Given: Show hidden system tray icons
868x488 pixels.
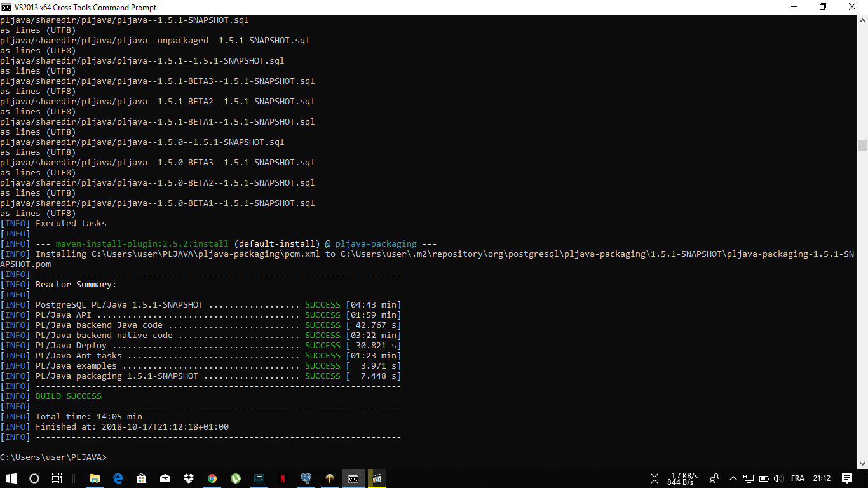Looking at the screenshot, I should pyautogui.click(x=733, y=478).
